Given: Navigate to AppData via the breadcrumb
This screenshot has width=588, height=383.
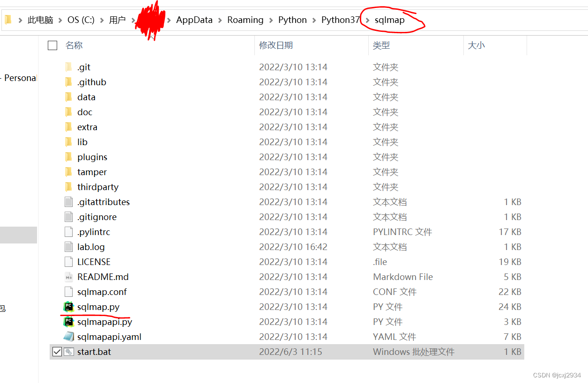Looking at the screenshot, I should coord(194,20).
